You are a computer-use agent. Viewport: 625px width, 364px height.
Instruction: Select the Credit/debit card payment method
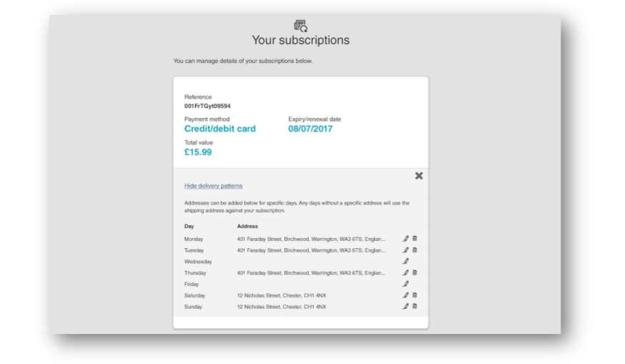coord(220,129)
